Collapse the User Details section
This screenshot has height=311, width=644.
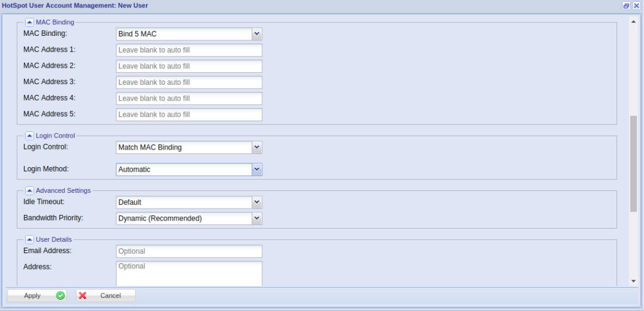[x=30, y=239]
